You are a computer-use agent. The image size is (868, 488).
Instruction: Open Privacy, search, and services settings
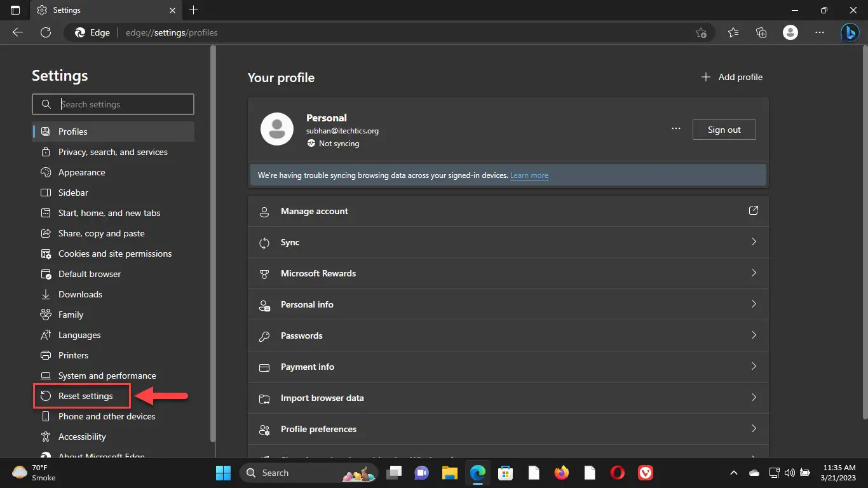click(x=113, y=152)
